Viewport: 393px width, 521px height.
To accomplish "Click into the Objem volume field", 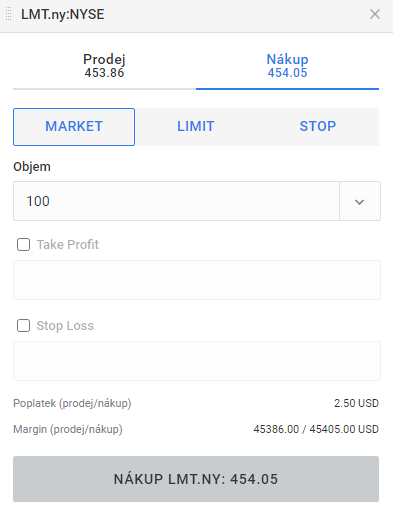I will 176,201.
